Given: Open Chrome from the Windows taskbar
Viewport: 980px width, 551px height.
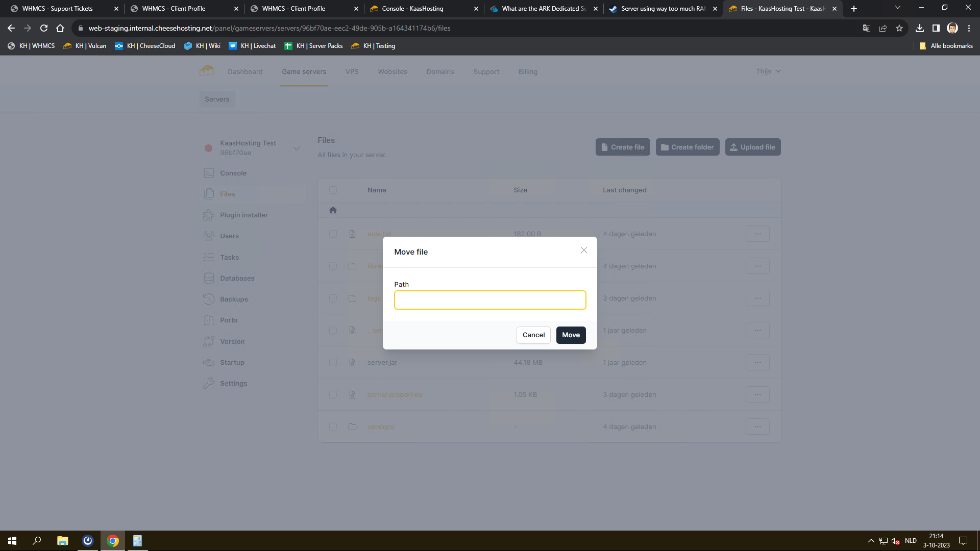Looking at the screenshot, I should (113, 541).
